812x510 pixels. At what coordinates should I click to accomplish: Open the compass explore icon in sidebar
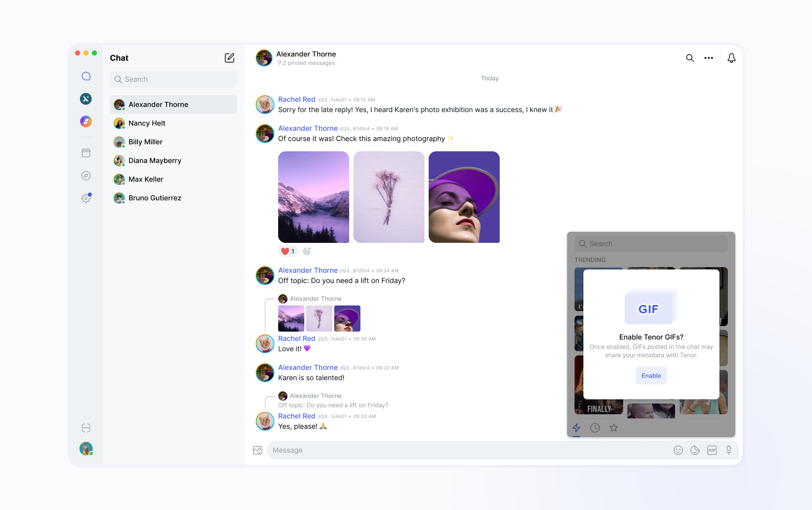(86, 176)
